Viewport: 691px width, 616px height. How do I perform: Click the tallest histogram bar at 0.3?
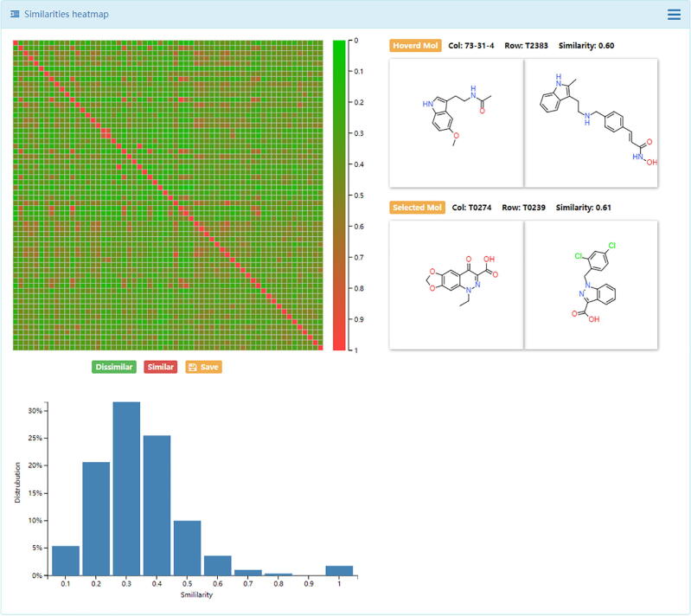126,489
